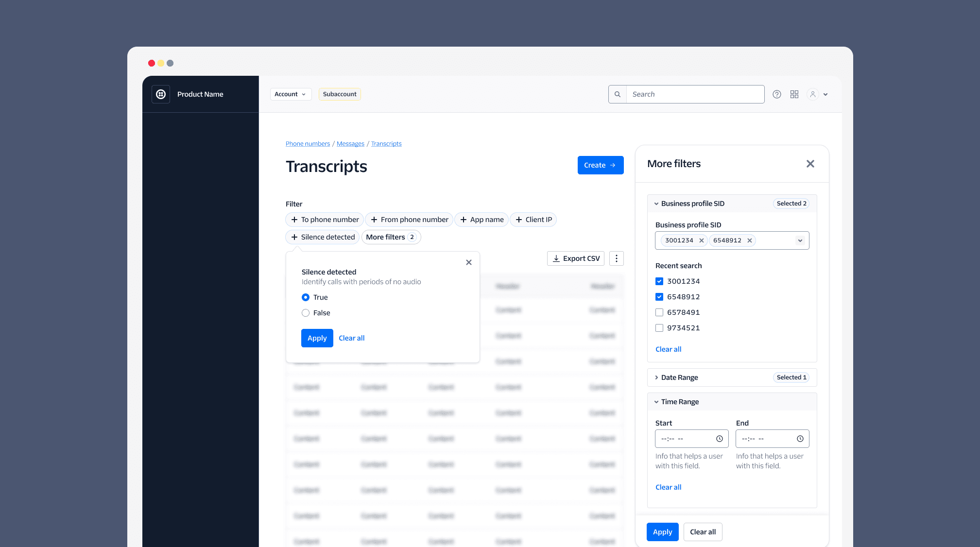Click the Create button

601,165
